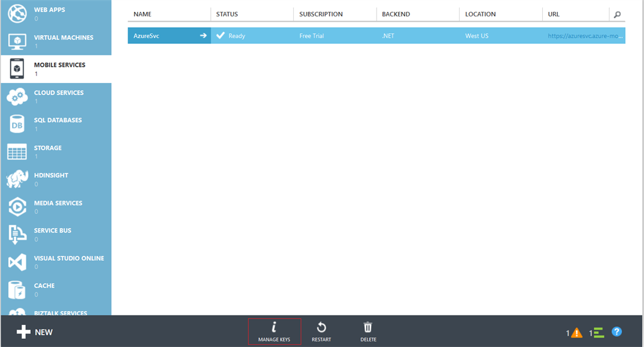Click the Free Trial subscription cell
Image resolution: width=644 pixels, height=347 pixels.
click(x=312, y=36)
